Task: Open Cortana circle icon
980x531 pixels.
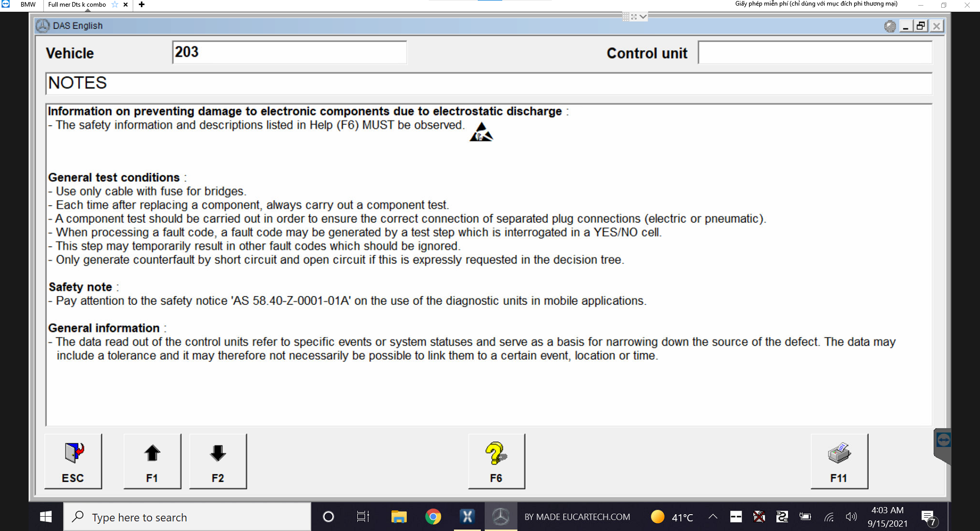Action: 329,517
